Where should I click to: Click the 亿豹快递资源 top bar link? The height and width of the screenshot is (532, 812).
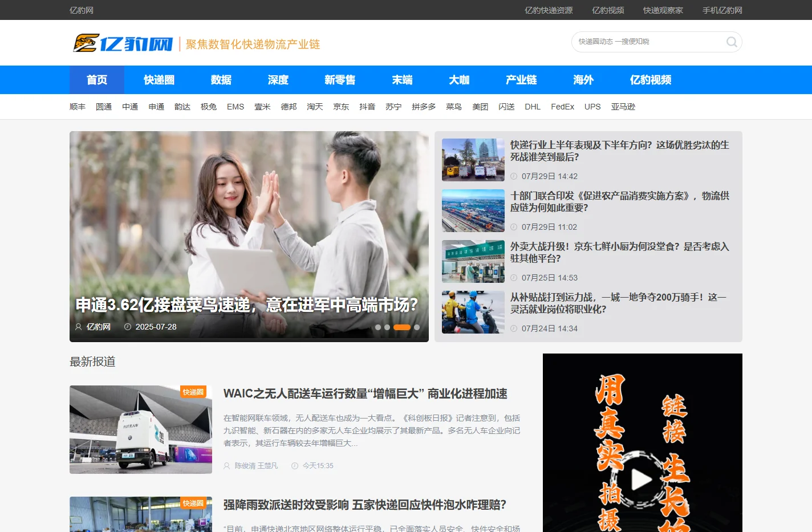tap(549, 10)
